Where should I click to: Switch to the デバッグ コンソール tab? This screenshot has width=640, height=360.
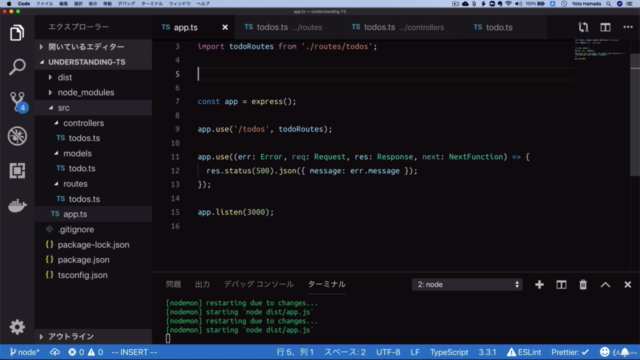coord(259,284)
